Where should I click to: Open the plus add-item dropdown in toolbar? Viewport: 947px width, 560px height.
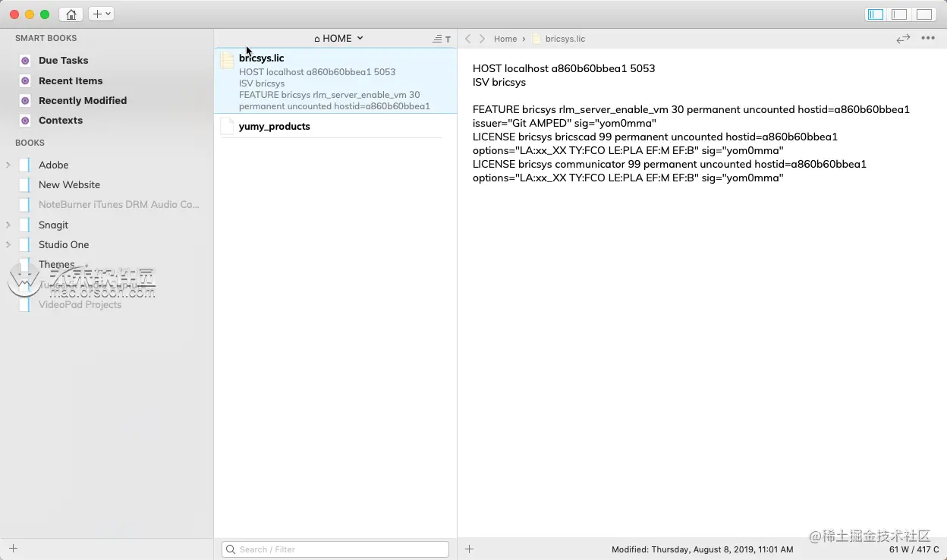101,14
